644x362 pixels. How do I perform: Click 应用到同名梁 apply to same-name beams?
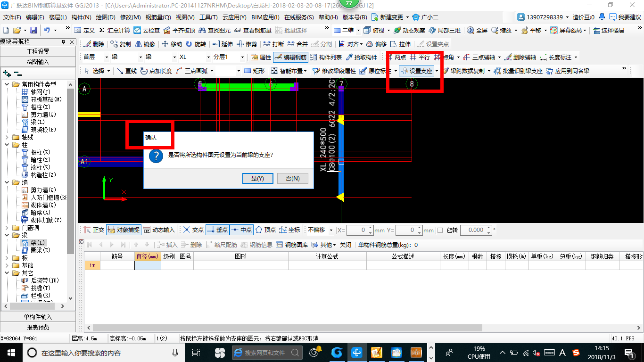[568, 71]
